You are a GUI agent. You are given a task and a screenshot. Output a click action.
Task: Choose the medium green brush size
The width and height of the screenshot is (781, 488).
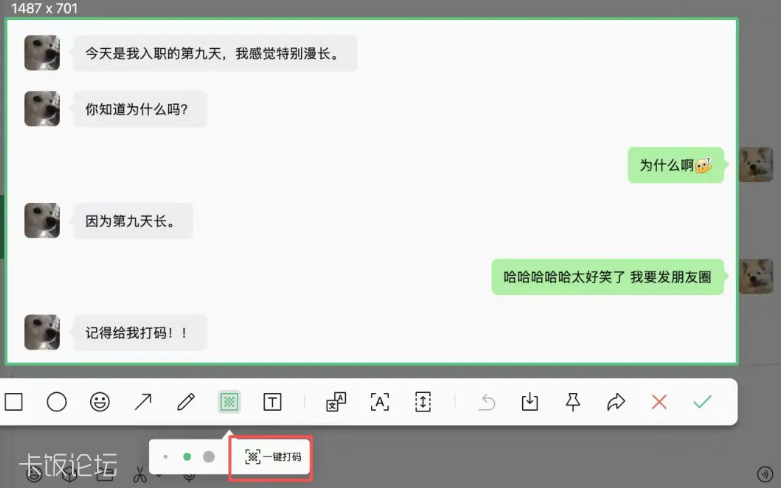(187, 457)
